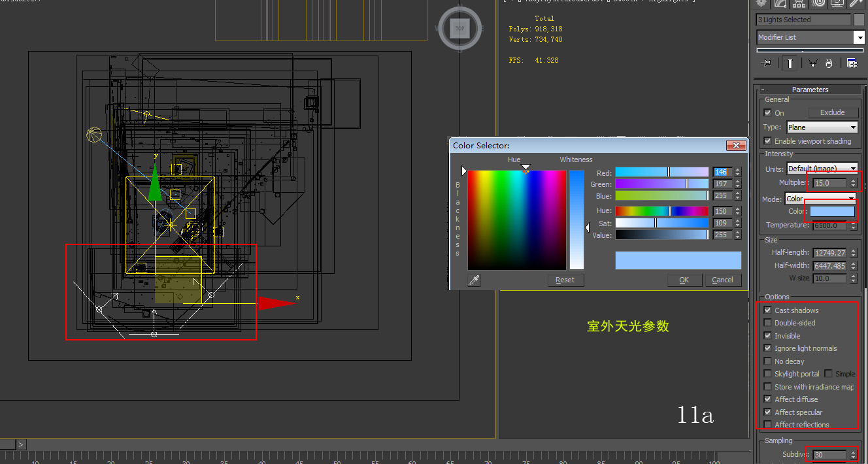Toggle Affect specular checkbox
Image resolution: width=868 pixels, height=464 pixels.
(x=768, y=412)
